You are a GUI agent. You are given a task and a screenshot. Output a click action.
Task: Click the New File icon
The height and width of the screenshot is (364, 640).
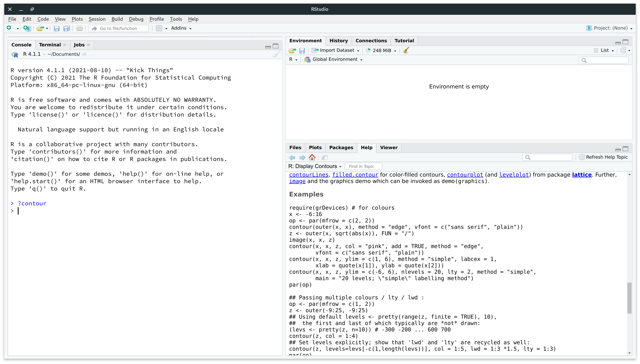[x=9, y=28]
